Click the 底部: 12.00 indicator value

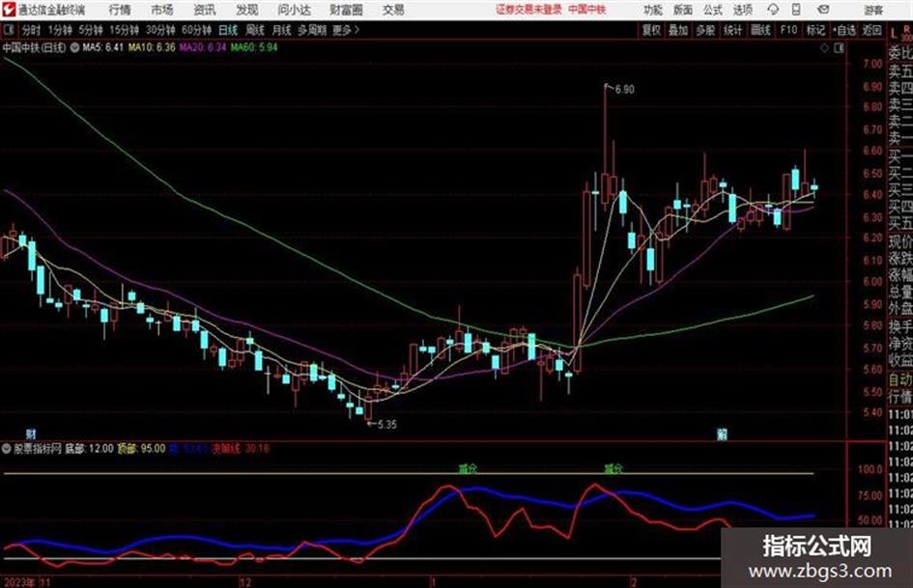tap(89, 449)
